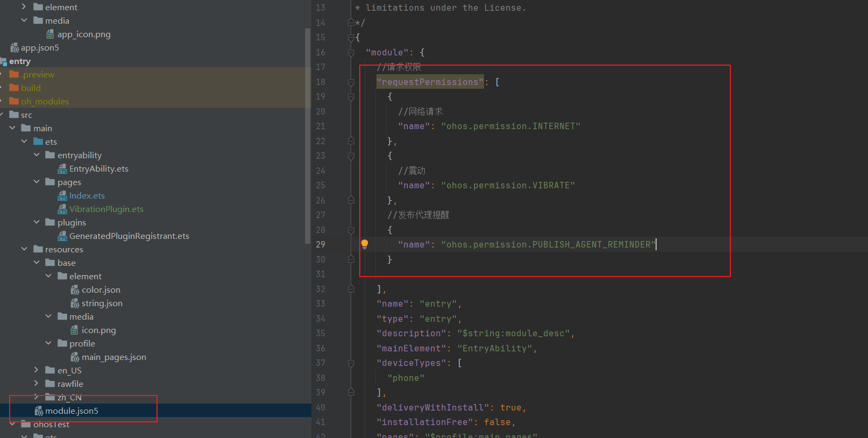Click the icon.png file icon
The image size is (868, 438).
pyautogui.click(x=75, y=330)
